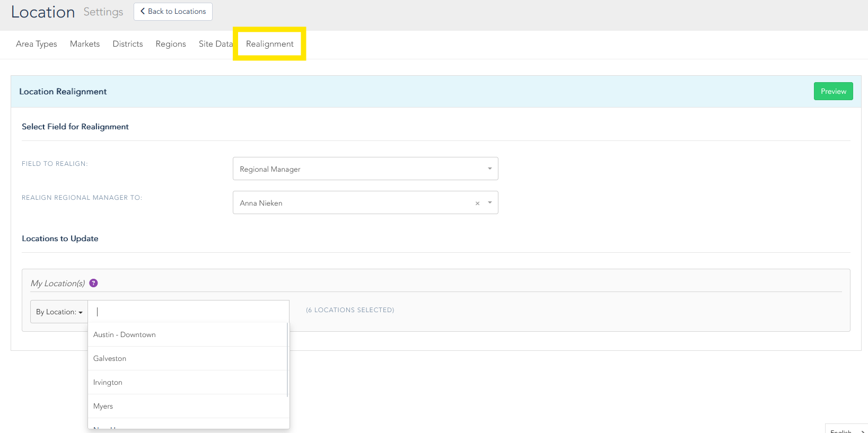
Task: Switch to the Markets tab
Action: tap(85, 44)
